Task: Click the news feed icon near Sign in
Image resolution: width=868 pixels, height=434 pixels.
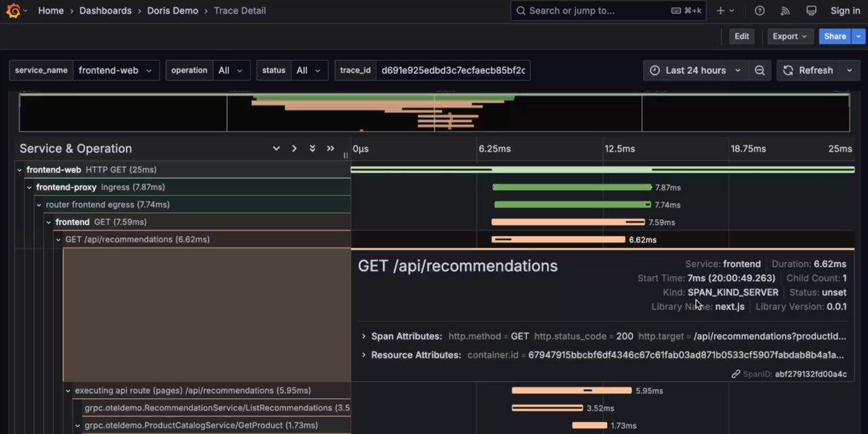Action: pyautogui.click(x=785, y=10)
